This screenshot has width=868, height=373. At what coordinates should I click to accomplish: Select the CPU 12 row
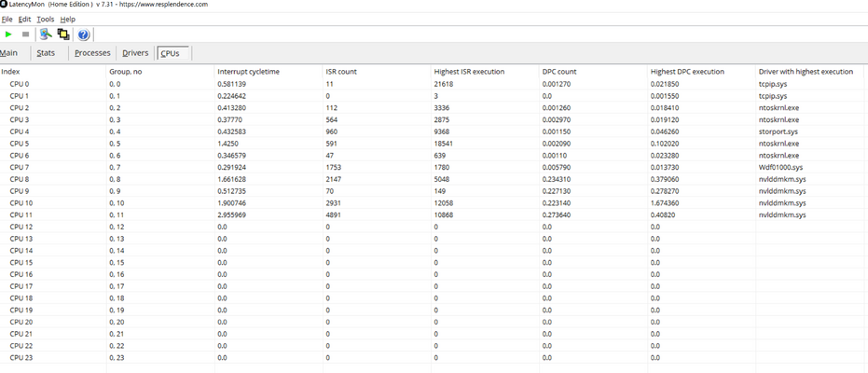pos(432,227)
